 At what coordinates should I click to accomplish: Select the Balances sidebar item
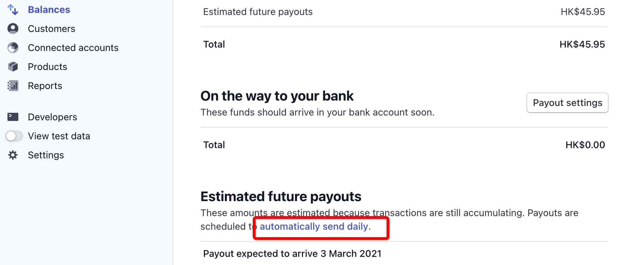(49, 10)
